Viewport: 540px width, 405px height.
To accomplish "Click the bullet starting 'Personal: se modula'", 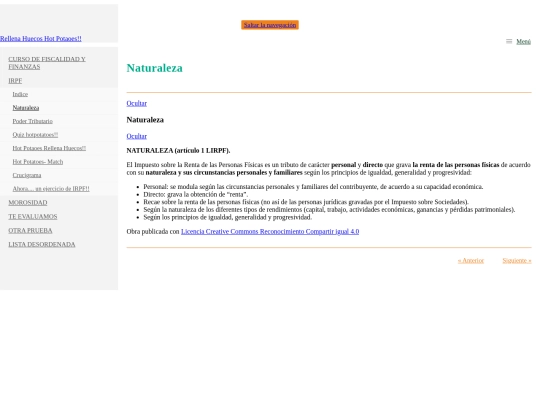I will [313, 187].
